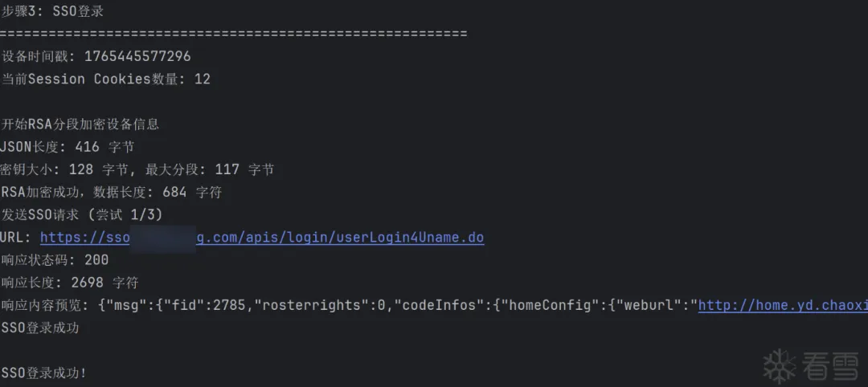Click the final SSO登录成功! line with exclamation
This screenshot has height=387, width=868.
44,373
